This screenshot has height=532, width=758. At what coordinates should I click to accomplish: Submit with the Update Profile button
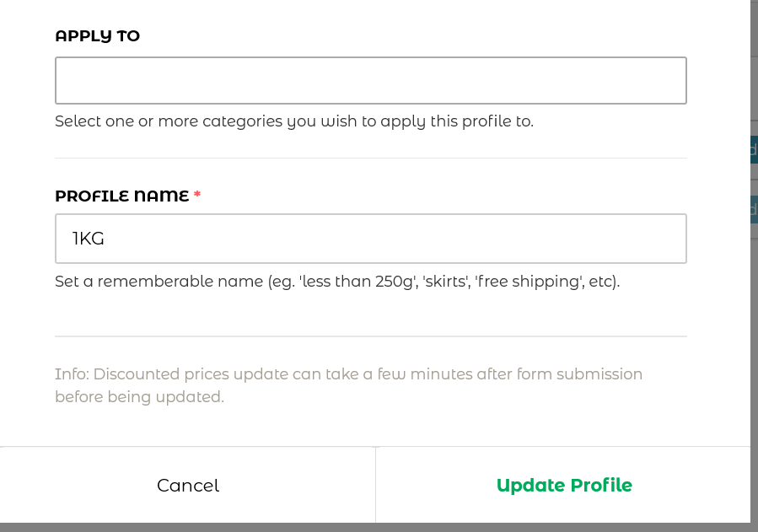[x=563, y=486]
